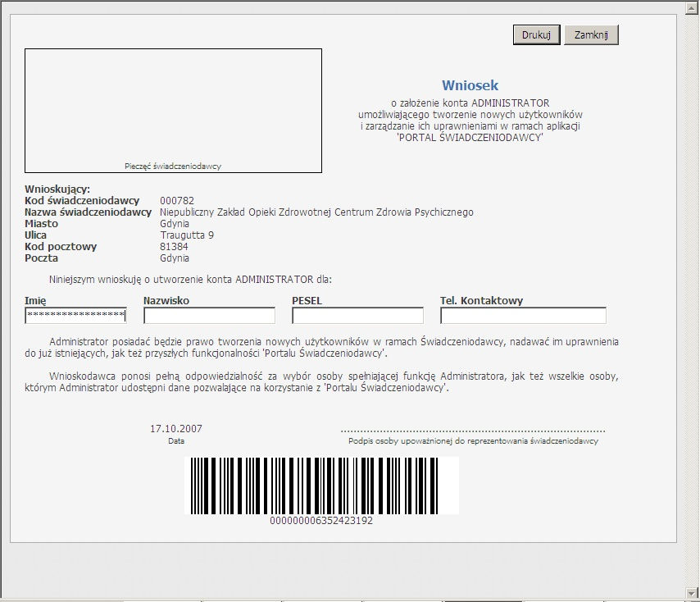
Task: Click the 'Podpis osoby upoważnionej' caption
Action: point(473,441)
